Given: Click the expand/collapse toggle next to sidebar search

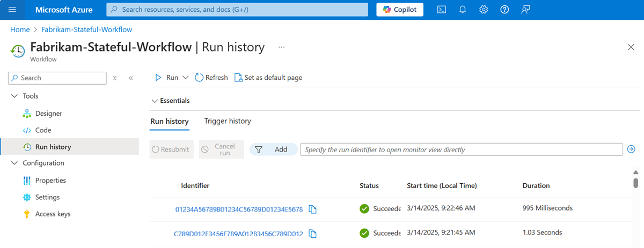Looking at the screenshot, I should point(115,78).
